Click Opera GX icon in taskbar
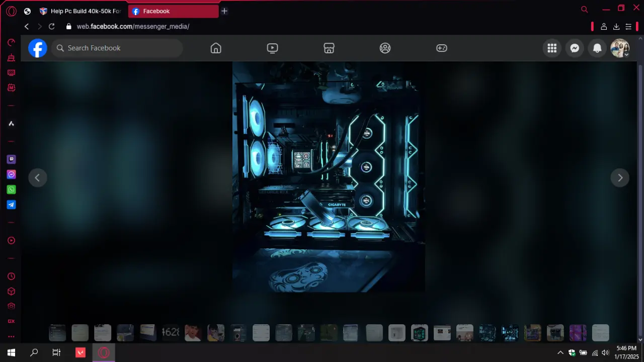The width and height of the screenshot is (644, 362). click(104, 352)
